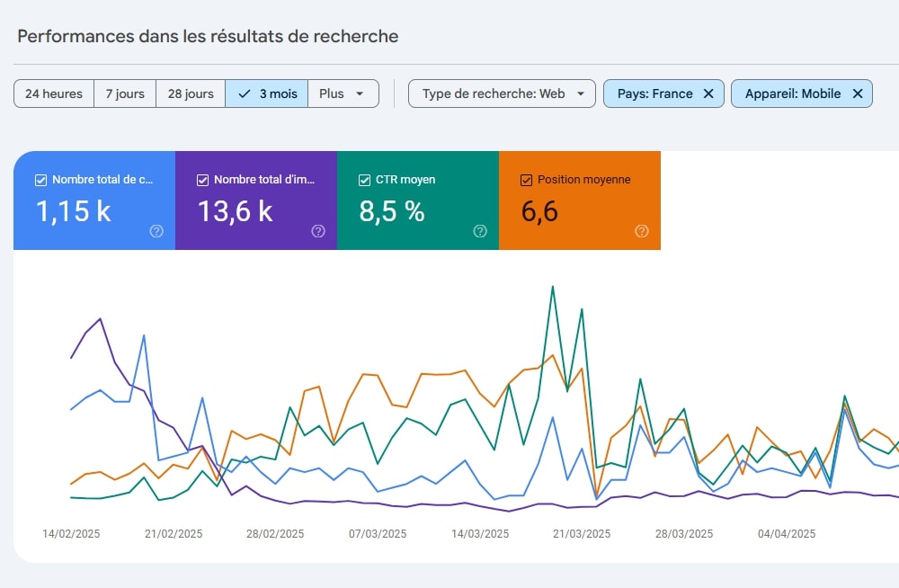Expand the Plus date range dropdown
The image size is (899, 588).
343,94
